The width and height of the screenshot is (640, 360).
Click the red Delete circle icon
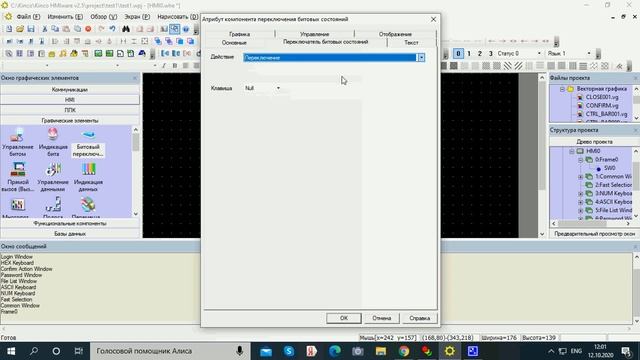(x=88, y=29)
